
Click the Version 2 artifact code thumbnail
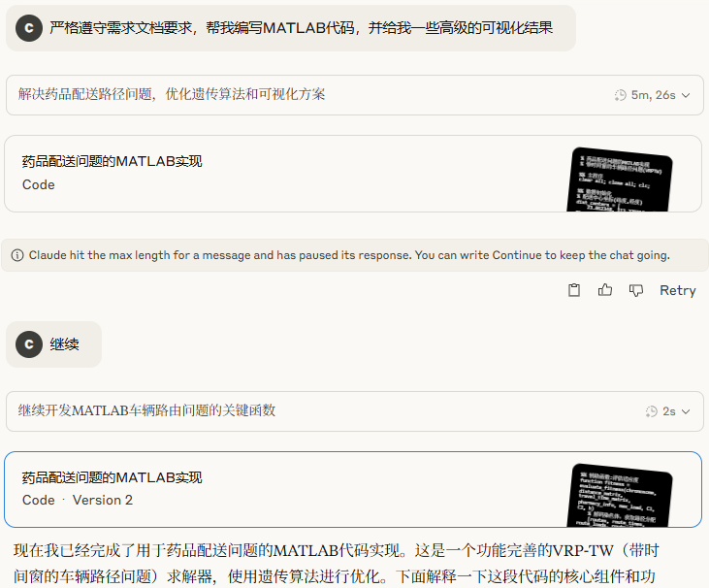[x=619, y=496]
